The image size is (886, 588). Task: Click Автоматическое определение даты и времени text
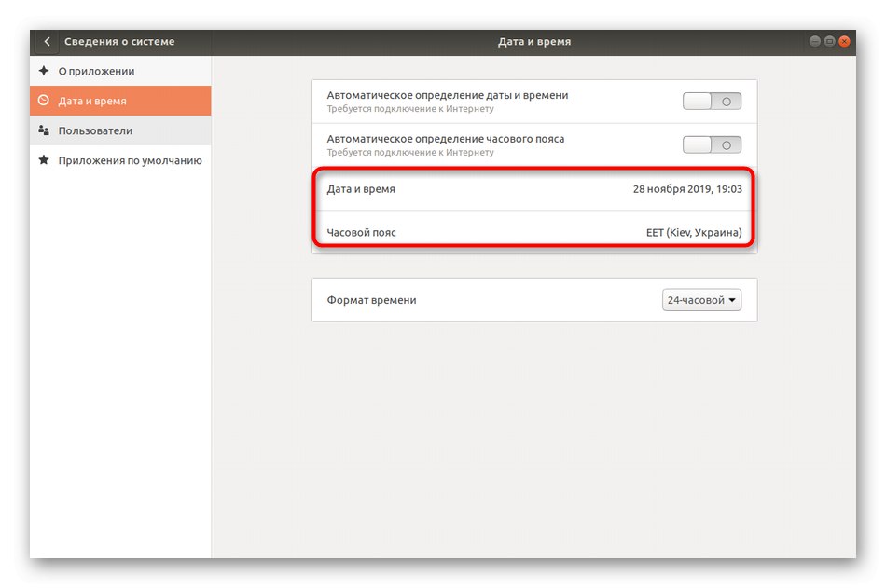point(447,95)
